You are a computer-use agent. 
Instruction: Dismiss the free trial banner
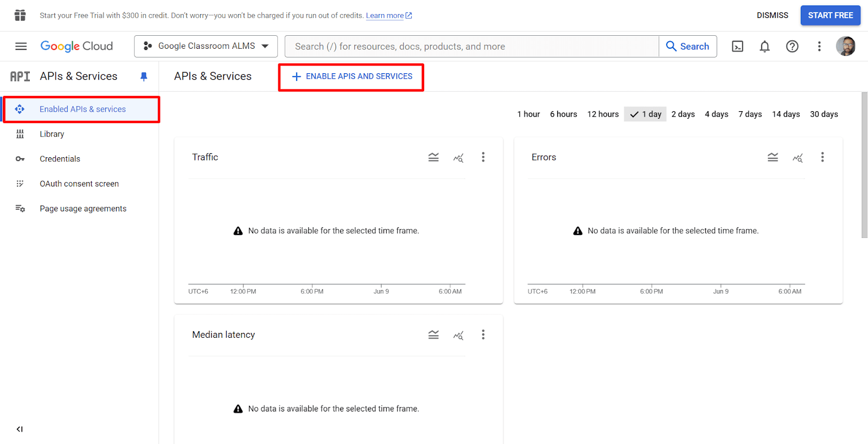(773, 15)
